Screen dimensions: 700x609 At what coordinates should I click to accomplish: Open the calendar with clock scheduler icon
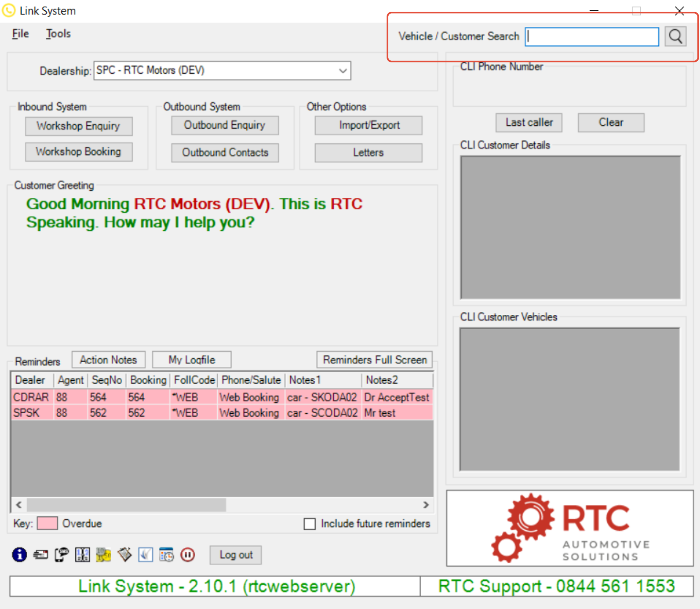click(167, 554)
